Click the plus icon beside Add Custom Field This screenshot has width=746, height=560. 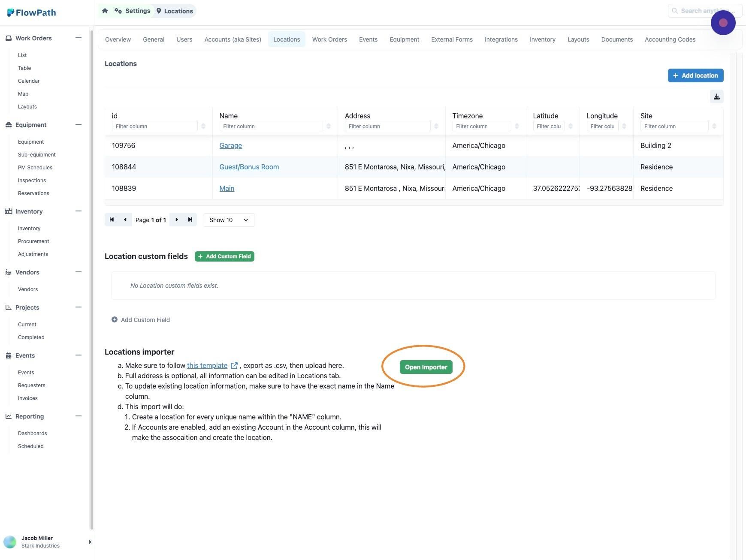(115, 319)
